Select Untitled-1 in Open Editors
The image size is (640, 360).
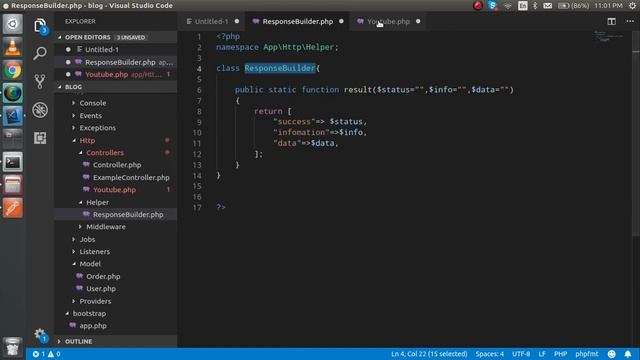click(x=116, y=49)
